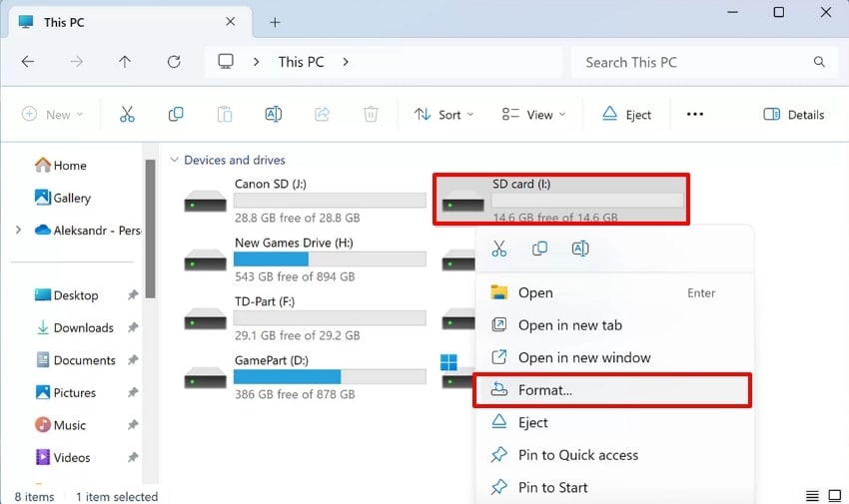Click "29.1 GB free of 29.2 GB" text
This screenshot has height=504, width=849.
point(298,335)
